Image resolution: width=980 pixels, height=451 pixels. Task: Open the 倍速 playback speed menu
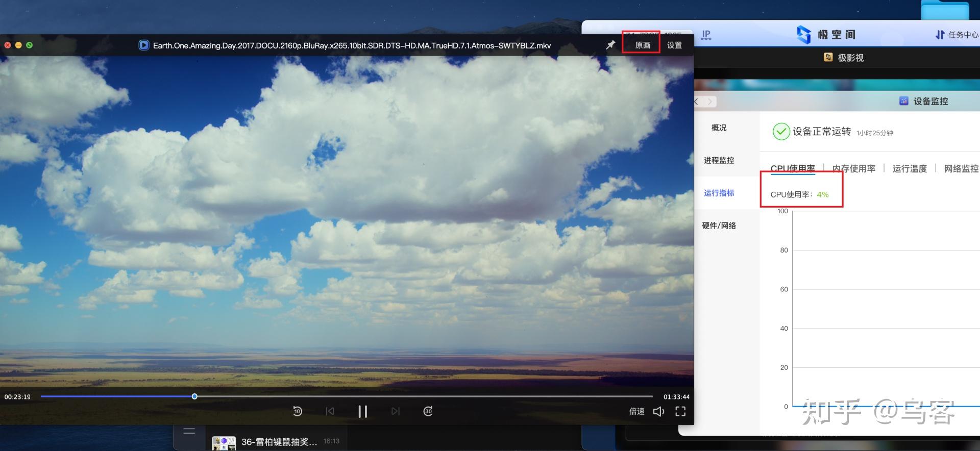(x=637, y=411)
